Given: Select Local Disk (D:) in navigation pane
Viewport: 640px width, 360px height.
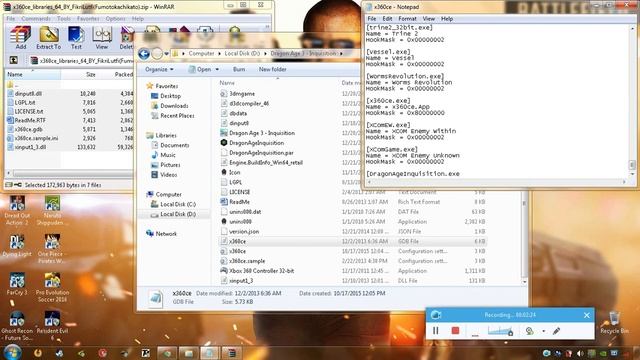Looking at the screenshot, I should click(173, 214).
